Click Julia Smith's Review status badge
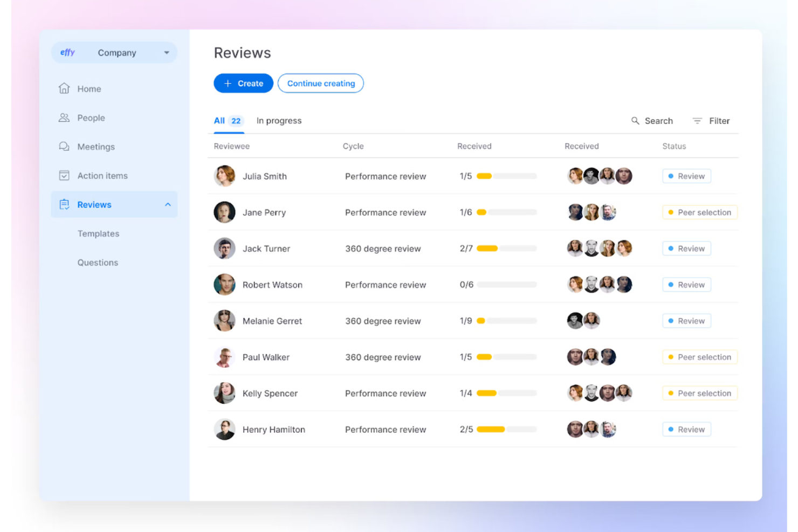The width and height of the screenshot is (798, 532). [686, 176]
